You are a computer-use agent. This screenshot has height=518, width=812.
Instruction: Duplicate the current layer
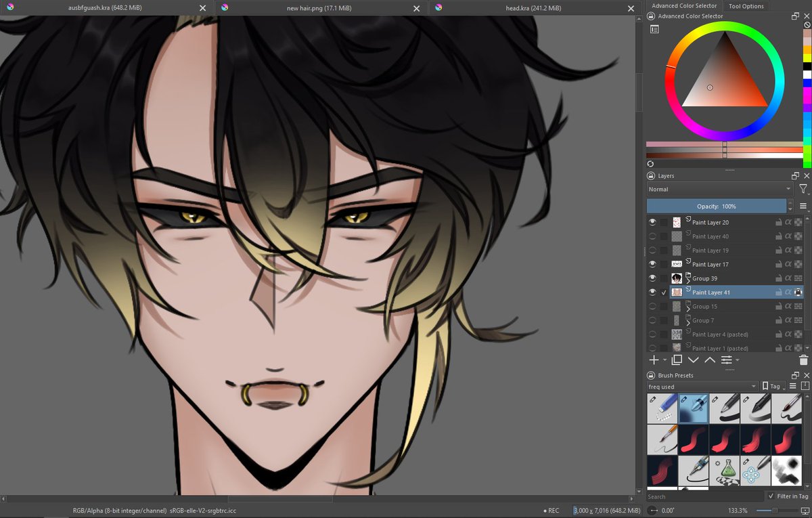pyautogui.click(x=677, y=360)
